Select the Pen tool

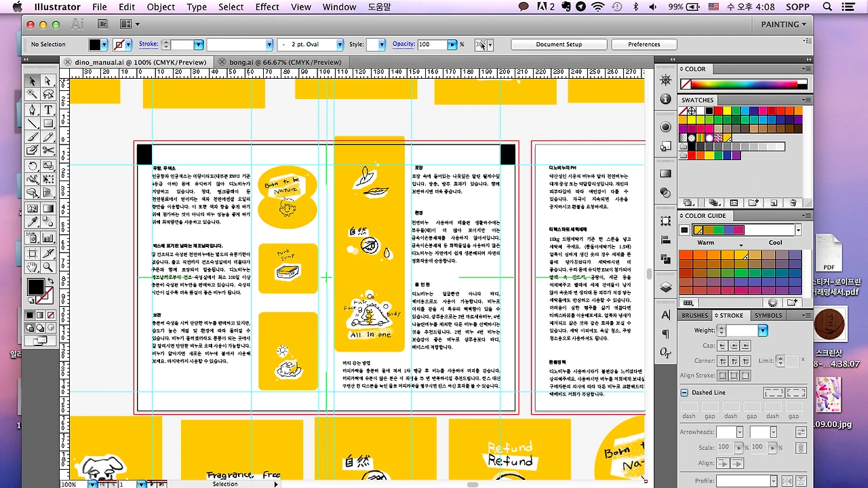32,109
